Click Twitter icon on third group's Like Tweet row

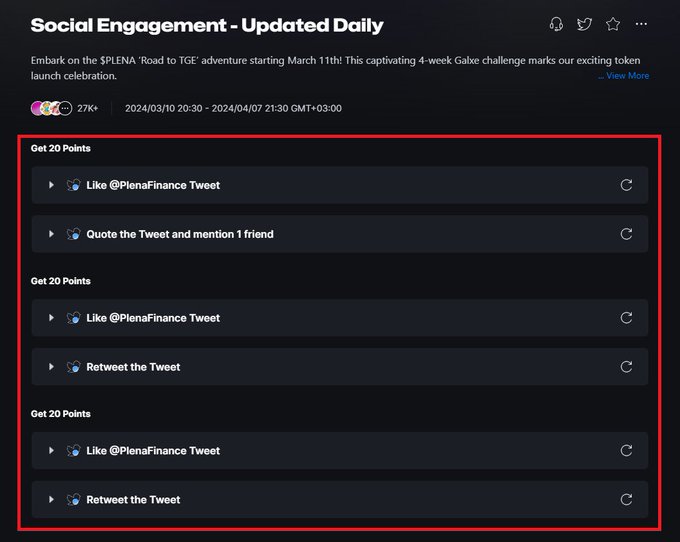(73, 451)
